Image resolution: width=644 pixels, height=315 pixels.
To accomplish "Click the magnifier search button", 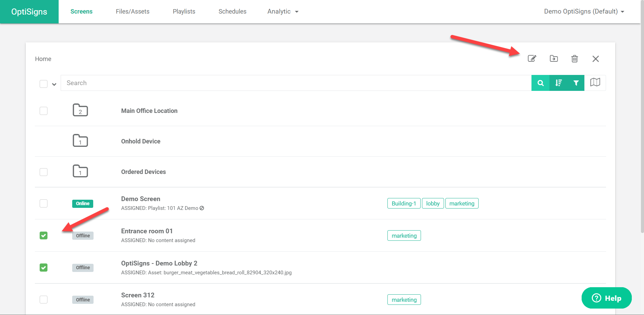I will tap(540, 83).
